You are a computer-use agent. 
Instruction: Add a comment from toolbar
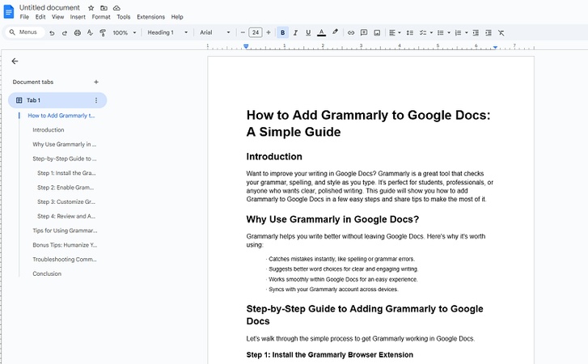pyautogui.click(x=364, y=33)
